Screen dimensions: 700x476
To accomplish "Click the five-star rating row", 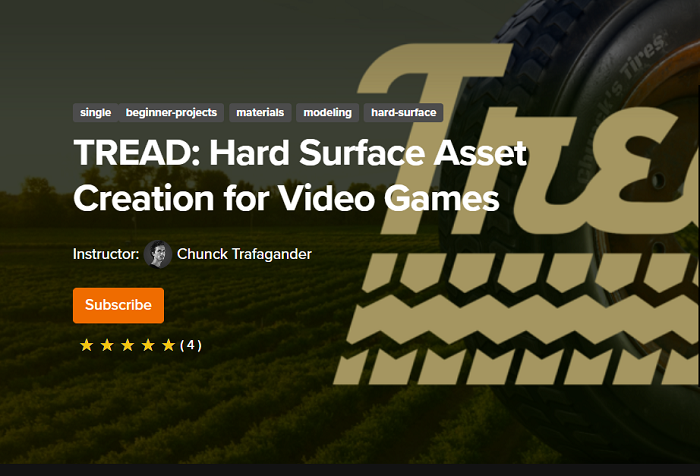I will click(x=127, y=345).
